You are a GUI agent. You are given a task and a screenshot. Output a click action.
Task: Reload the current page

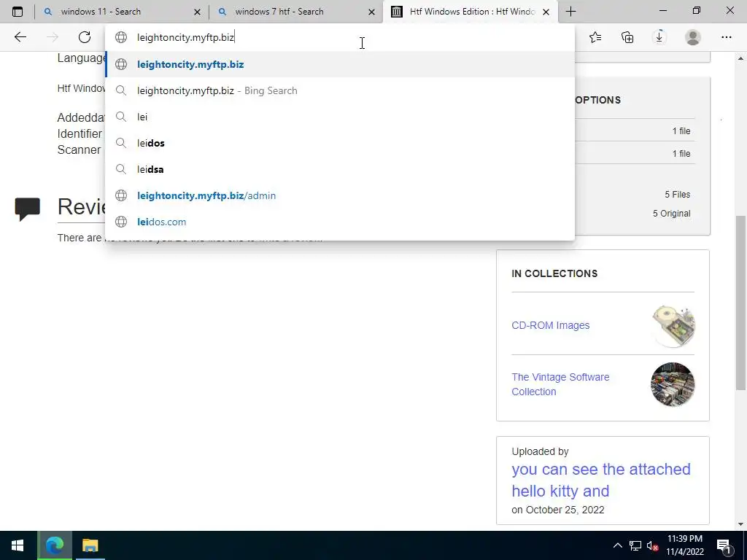[x=85, y=37]
